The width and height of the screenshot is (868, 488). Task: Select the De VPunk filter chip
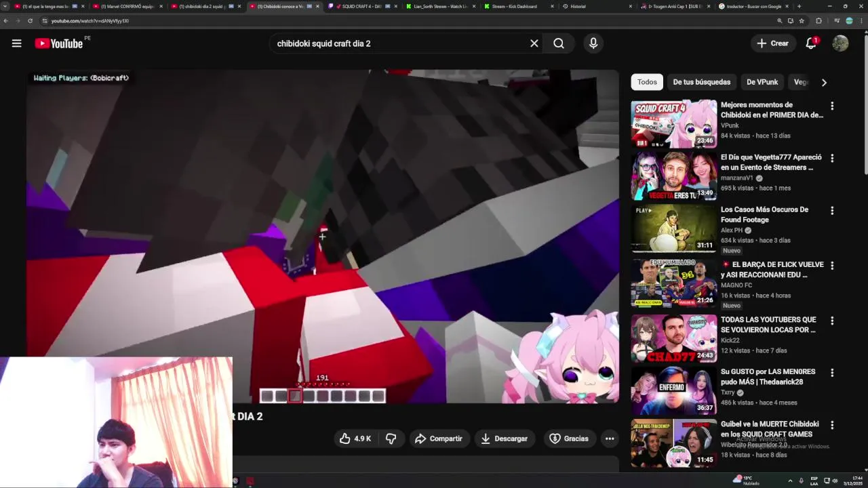coord(762,82)
